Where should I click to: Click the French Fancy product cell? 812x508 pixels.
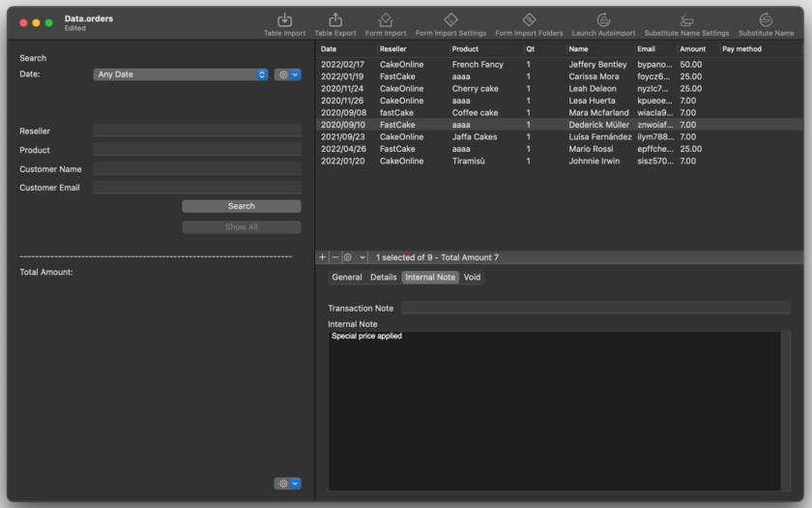point(478,64)
